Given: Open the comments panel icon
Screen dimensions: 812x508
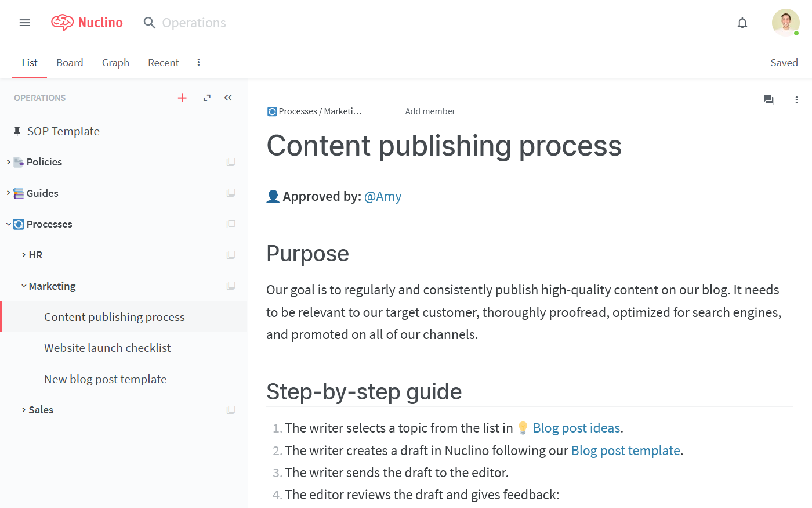Looking at the screenshot, I should click(x=768, y=100).
